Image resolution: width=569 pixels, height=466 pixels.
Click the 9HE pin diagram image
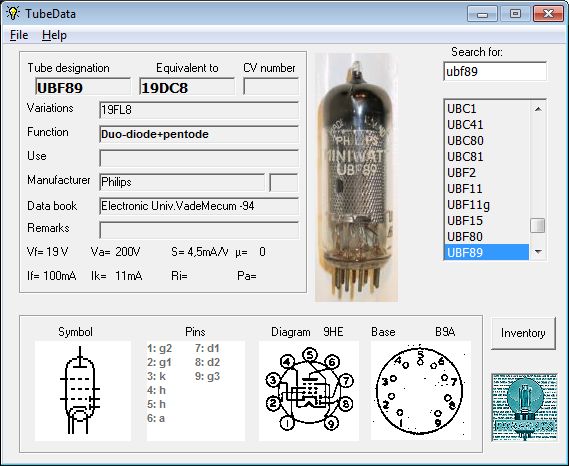(x=309, y=391)
